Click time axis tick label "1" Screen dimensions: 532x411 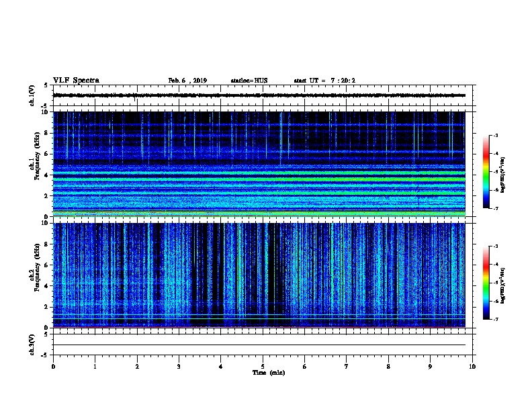click(95, 366)
